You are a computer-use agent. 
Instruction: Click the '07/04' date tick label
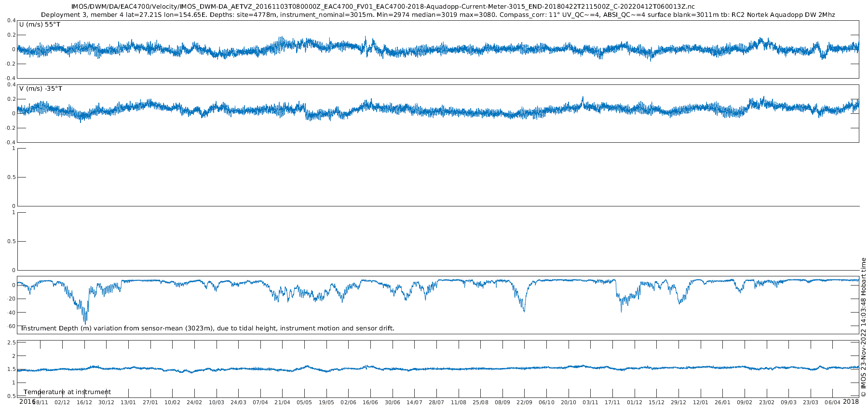[260, 403]
